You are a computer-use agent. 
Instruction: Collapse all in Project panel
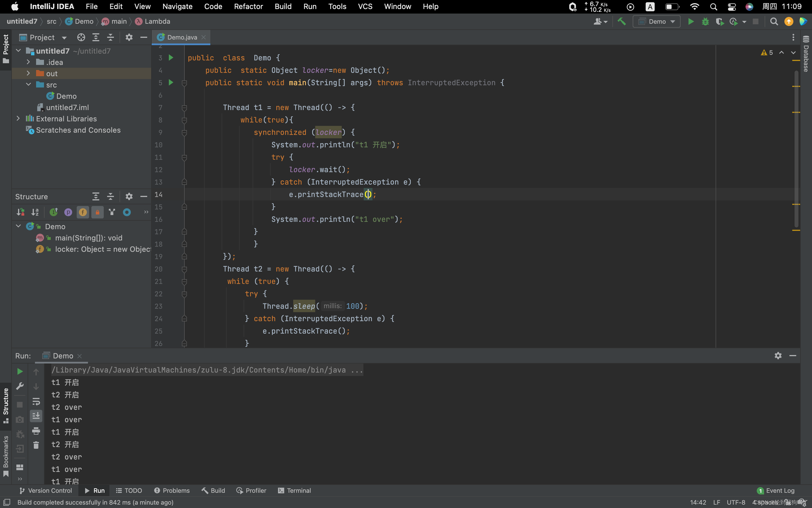(x=111, y=37)
